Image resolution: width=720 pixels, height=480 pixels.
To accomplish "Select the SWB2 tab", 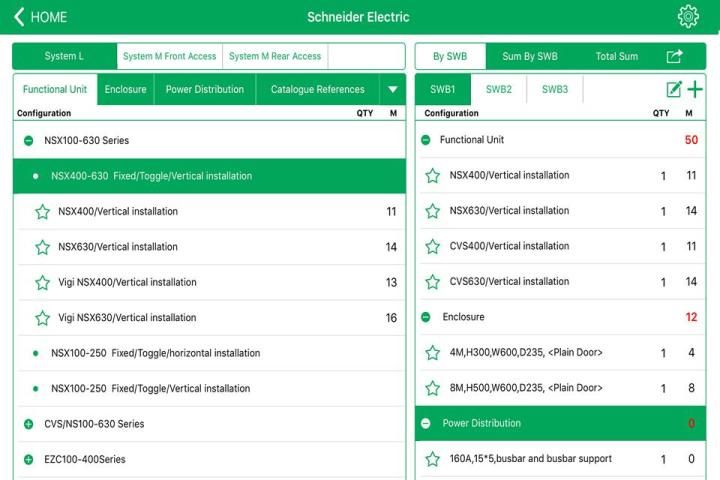I will pos(499,89).
